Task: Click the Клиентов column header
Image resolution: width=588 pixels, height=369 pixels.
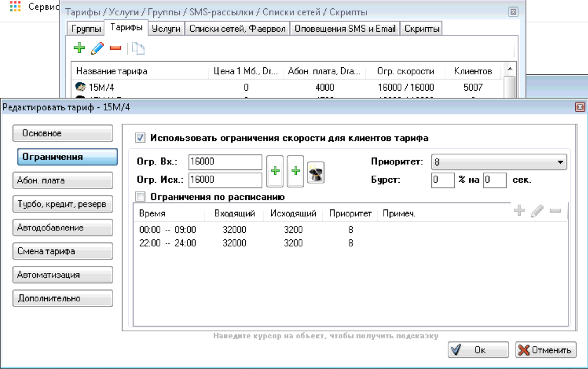Action: pyautogui.click(x=473, y=71)
